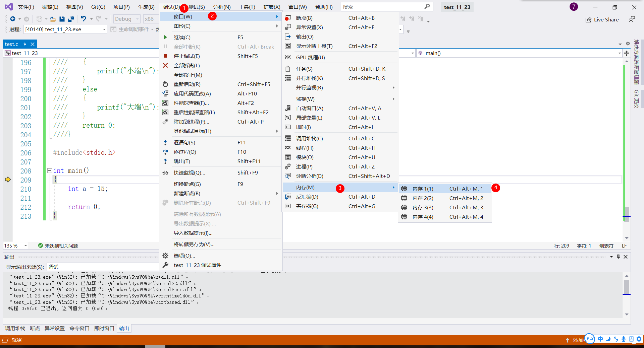
Task: Select 内存 1(1) memory window
Action: pyautogui.click(x=445, y=189)
